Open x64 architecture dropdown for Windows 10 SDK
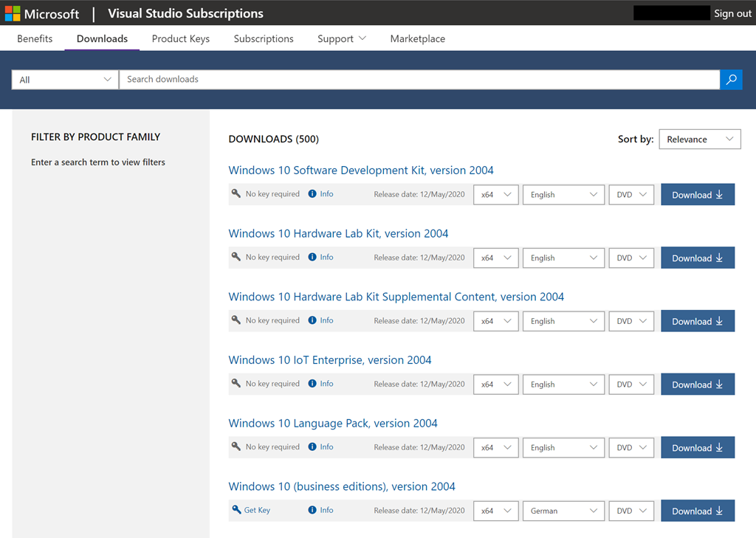756x538 pixels. point(495,195)
